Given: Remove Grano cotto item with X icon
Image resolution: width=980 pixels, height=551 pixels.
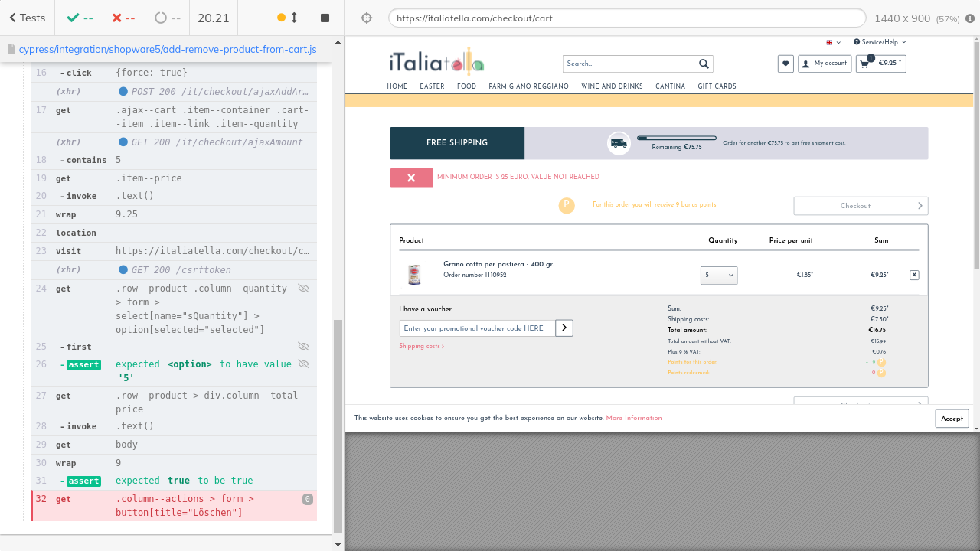Looking at the screenshot, I should point(914,275).
